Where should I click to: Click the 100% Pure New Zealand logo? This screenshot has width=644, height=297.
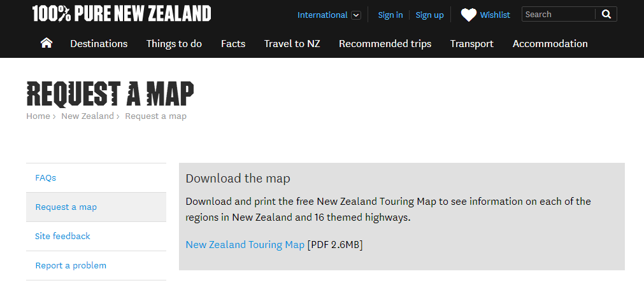click(x=122, y=13)
